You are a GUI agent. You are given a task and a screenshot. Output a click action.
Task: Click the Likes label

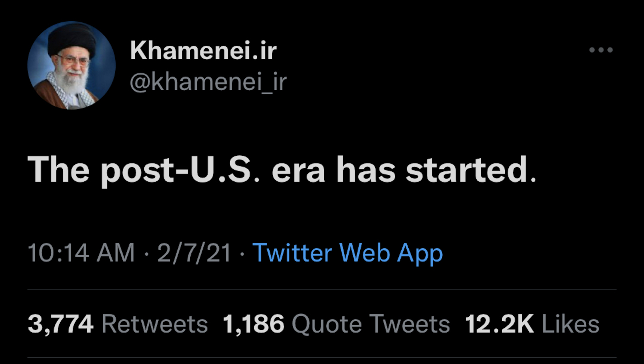571,324
